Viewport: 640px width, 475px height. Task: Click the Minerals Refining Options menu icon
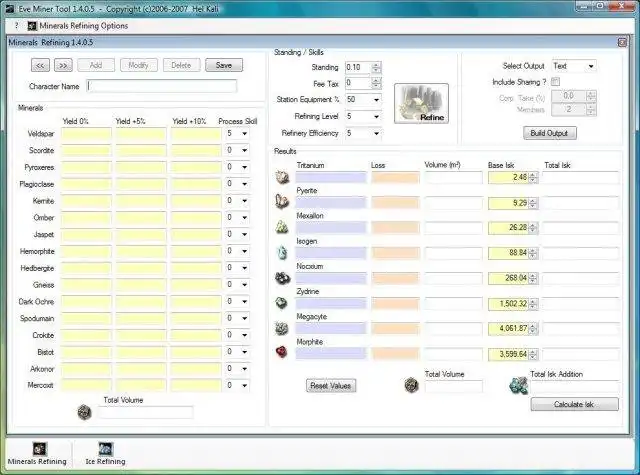32,26
